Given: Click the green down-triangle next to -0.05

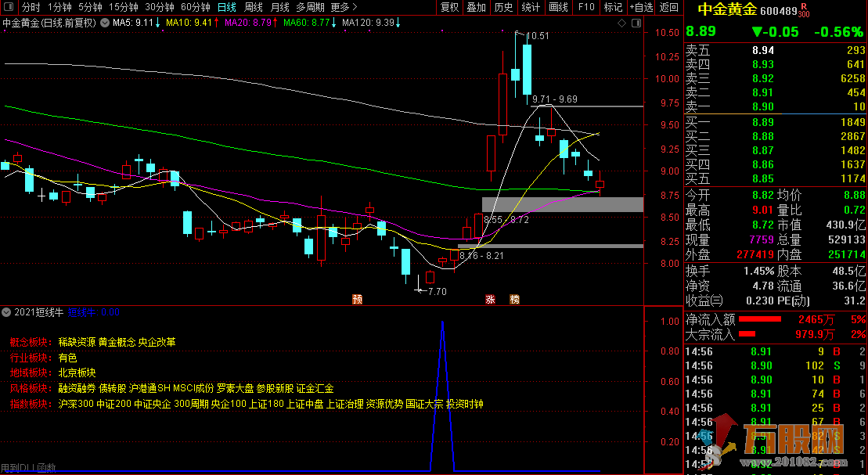Looking at the screenshot, I should pyautogui.click(x=756, y=32).
